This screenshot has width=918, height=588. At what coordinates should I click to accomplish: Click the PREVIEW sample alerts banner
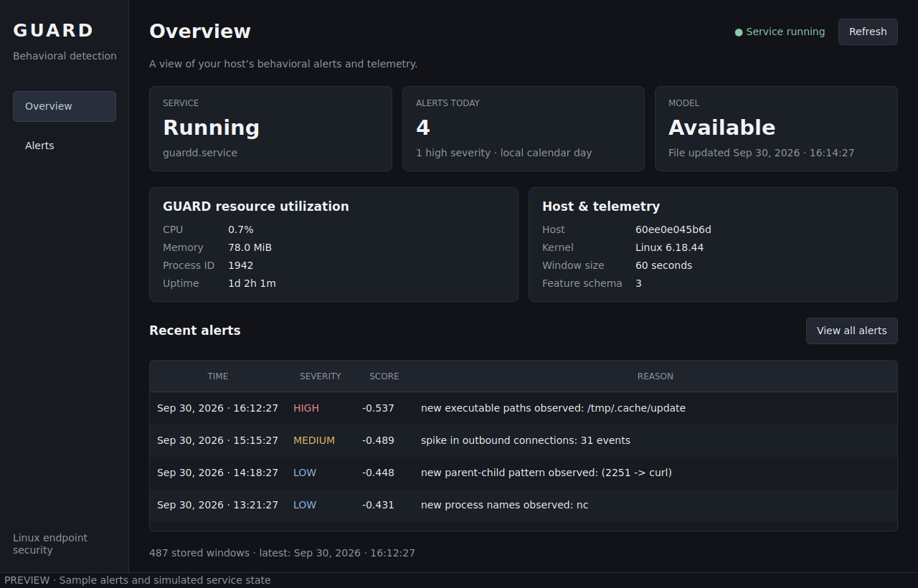coord(138,580)
